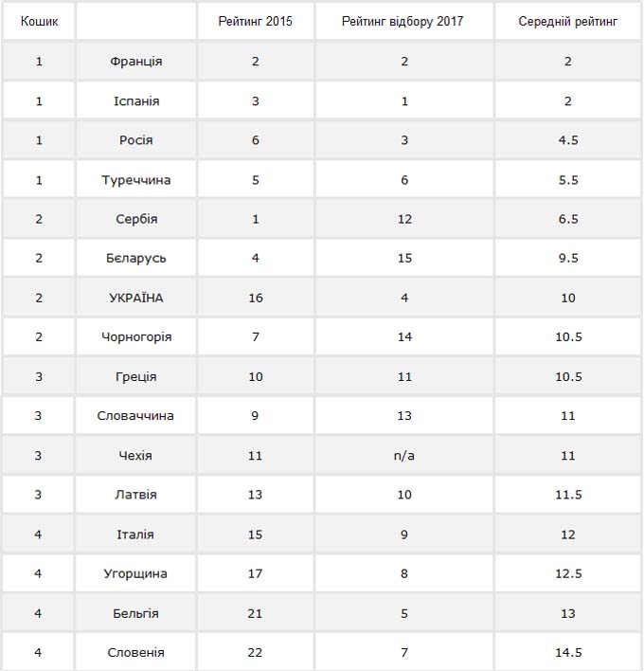This screenshot has width=644, height=671.
Task: Select the Росія cell
Action: pos(136,140)
